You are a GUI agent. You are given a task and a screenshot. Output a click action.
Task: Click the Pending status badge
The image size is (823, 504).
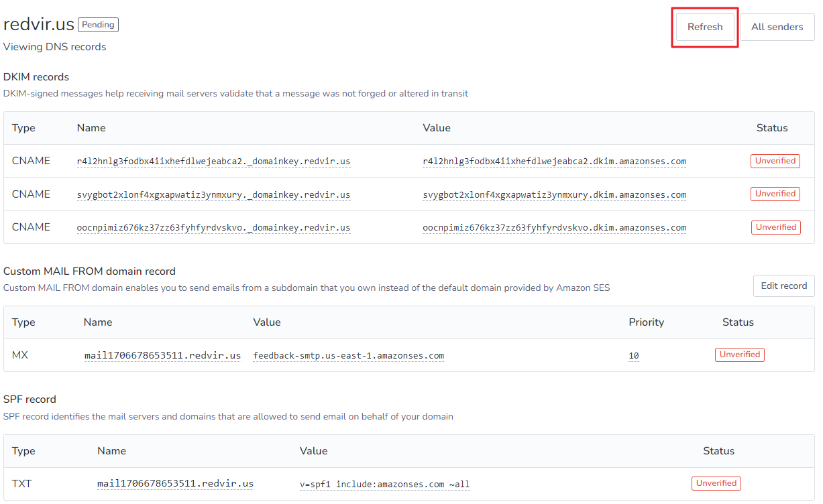click(99, 25)
